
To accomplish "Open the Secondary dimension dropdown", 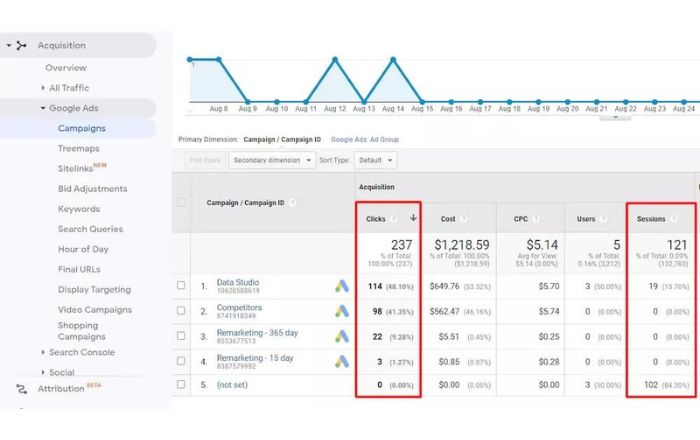I will coord(272,160).
